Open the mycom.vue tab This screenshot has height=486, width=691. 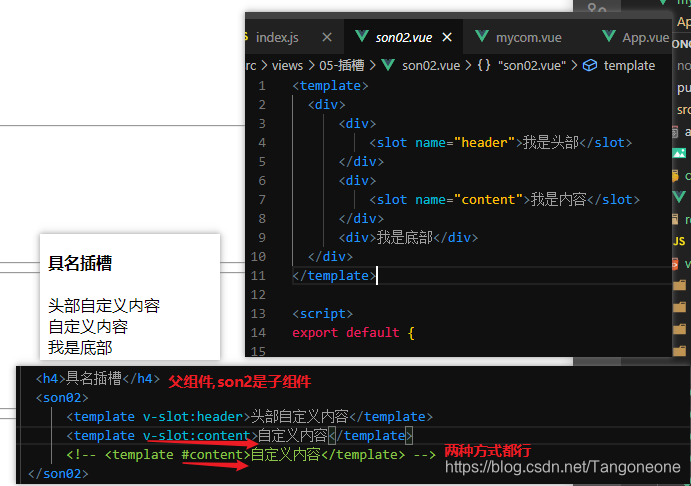(528, 37)
